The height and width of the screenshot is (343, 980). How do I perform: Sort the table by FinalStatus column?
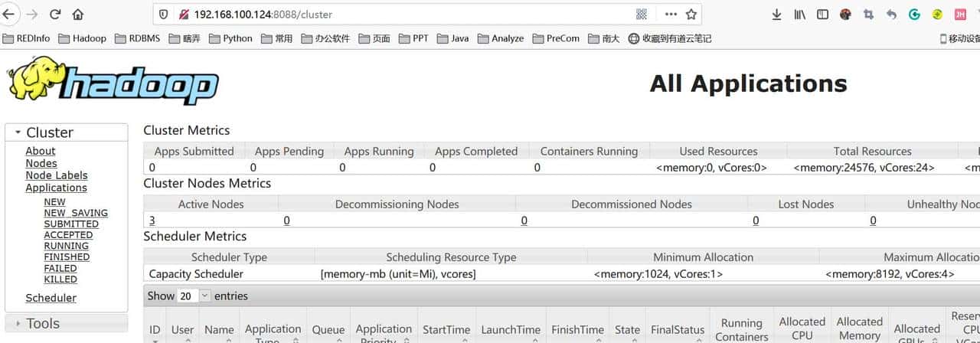coord(678,330)
